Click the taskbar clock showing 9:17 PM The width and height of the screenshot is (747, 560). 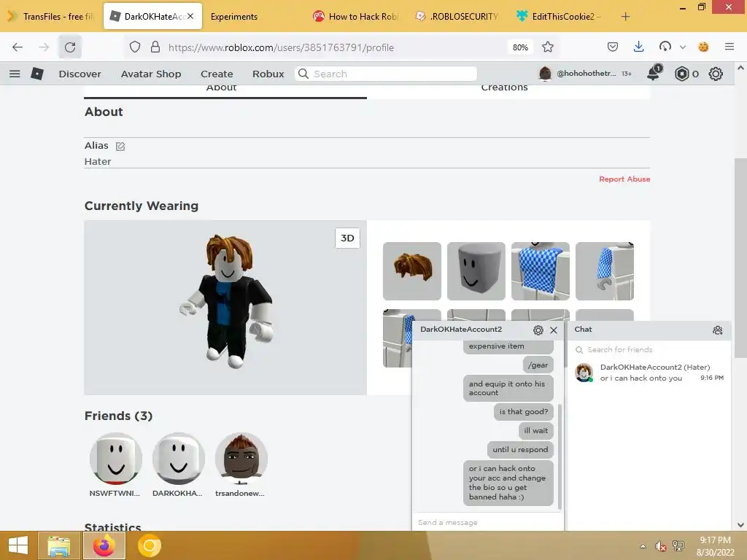715,545
